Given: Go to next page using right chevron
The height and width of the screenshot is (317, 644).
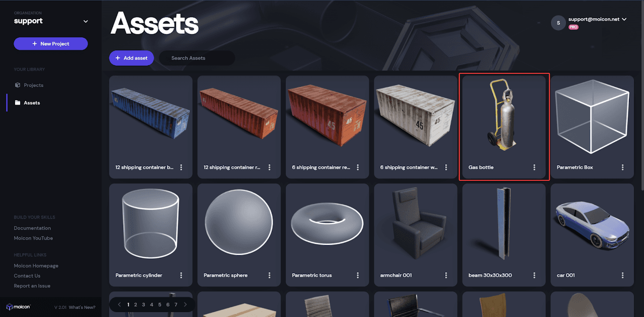Looking at the screenshot, I should [x=185, y=304].
